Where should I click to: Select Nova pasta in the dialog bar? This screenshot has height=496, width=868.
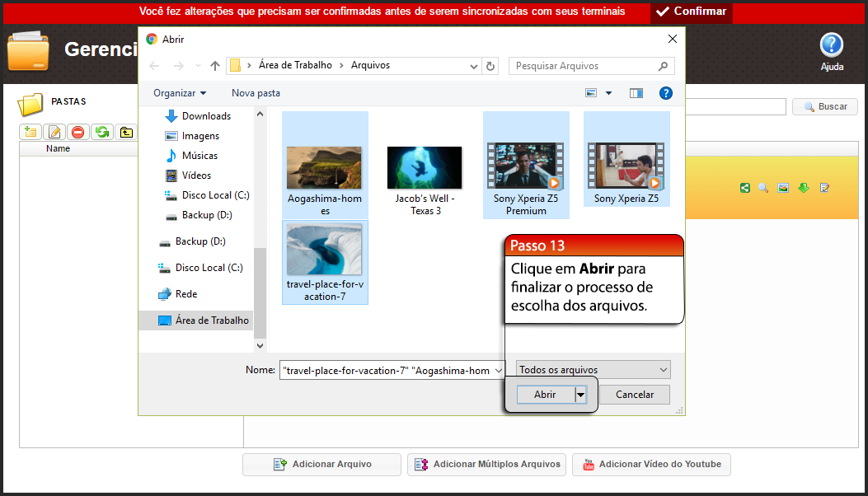click(256, 93)
